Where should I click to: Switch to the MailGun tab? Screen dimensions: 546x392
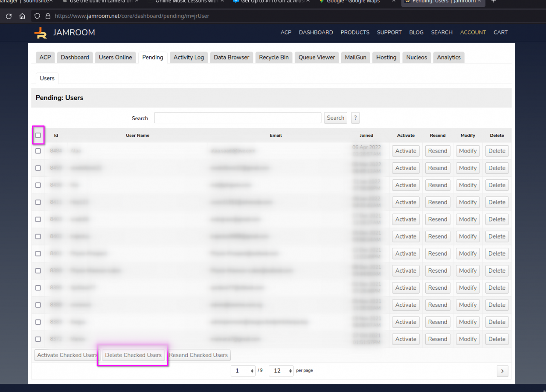point(356,58)
